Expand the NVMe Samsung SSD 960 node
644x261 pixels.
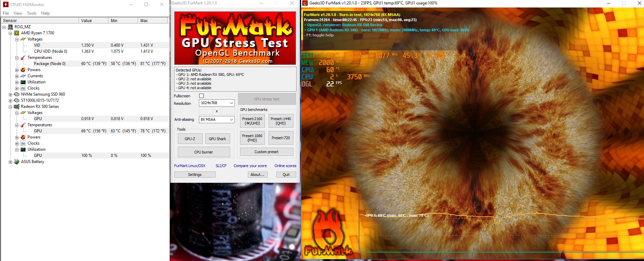(x=11, y=95)
